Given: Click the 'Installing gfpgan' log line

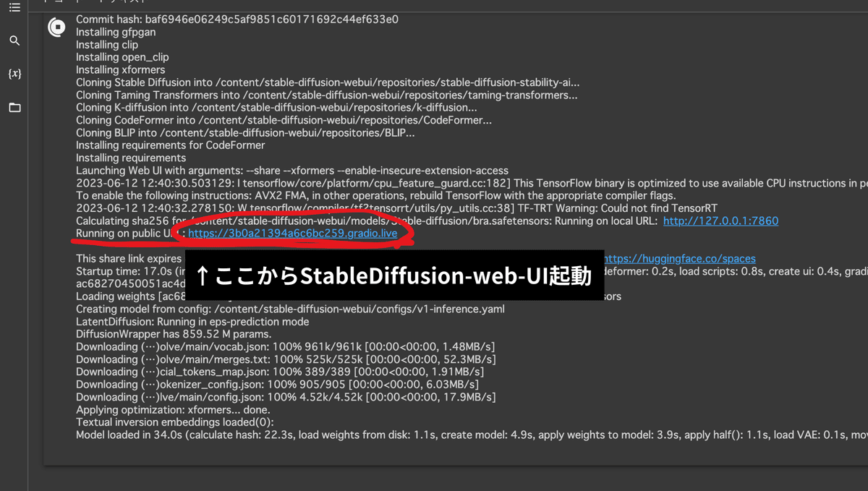Looking at the screenshot, I should (x=116, y=32).
